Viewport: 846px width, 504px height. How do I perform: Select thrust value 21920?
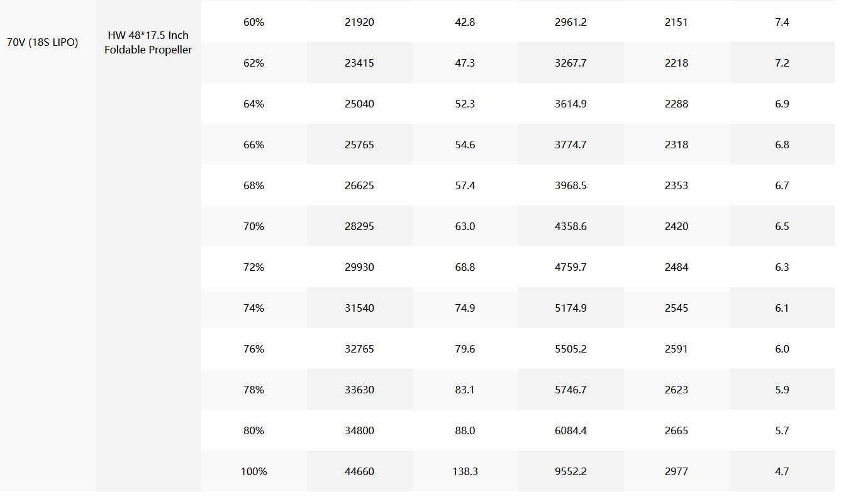pos(359,22)
